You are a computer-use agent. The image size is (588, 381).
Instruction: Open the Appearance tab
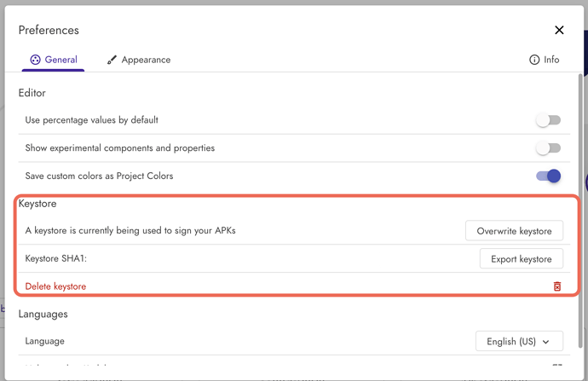tap(138, 61)
